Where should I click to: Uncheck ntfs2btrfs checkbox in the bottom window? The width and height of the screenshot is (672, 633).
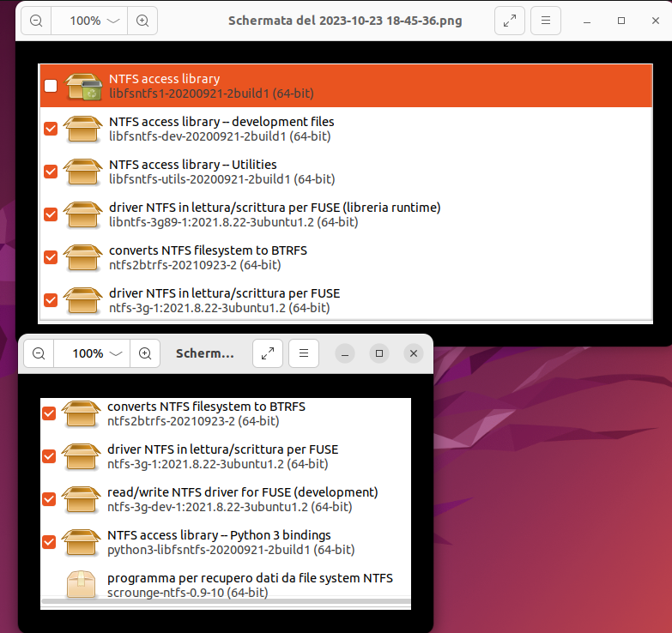pos(49,413)
